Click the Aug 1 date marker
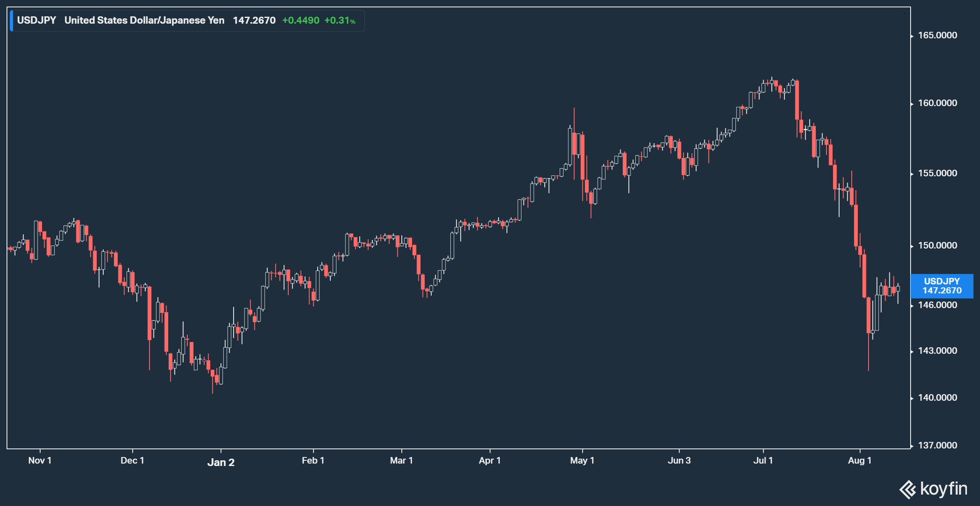The width and height of the screenshot is (980, 506). click(860, 461)
